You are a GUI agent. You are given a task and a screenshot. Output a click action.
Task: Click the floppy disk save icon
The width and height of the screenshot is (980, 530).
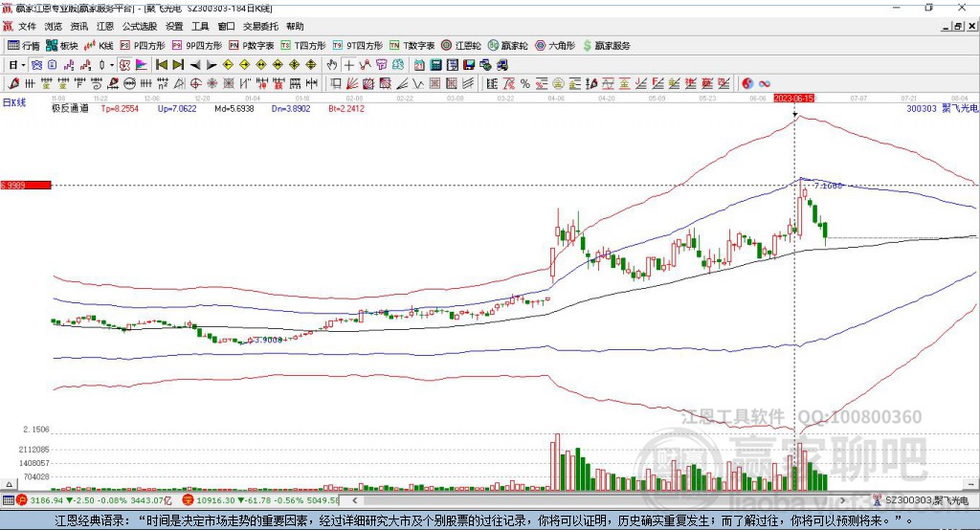(469, 65)
